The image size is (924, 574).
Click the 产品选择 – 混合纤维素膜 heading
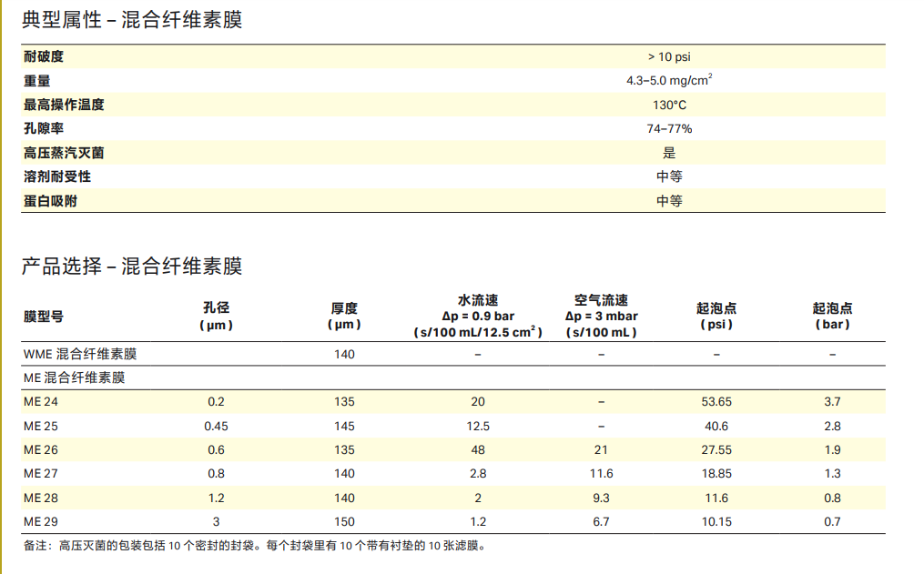[132, 267]
